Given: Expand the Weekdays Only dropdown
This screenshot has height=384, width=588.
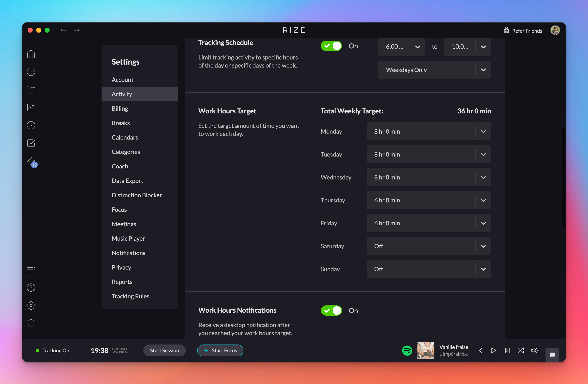Looking at the screenshot, I should click(x=435, y=70).
